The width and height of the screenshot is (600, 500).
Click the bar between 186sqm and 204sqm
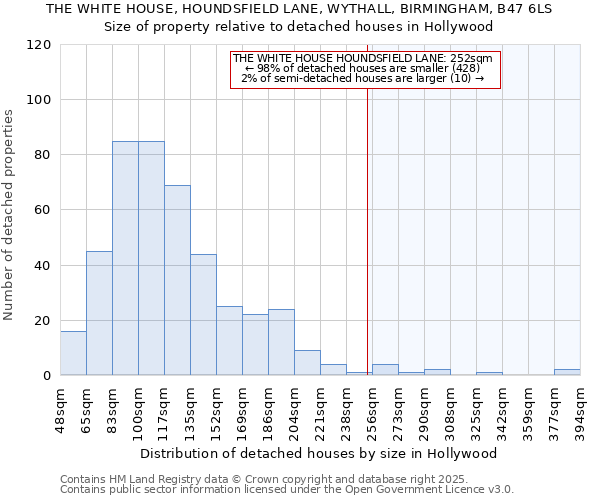[281, 342]
